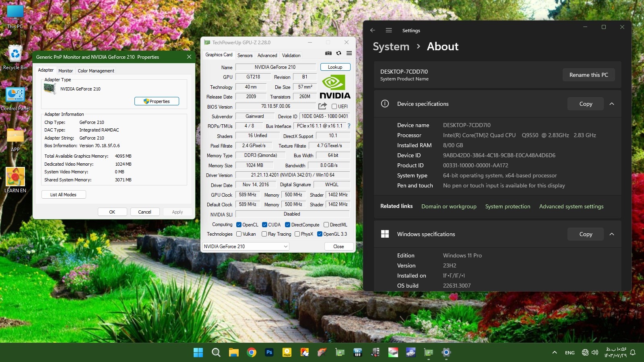Toggle the UEFI checkbox
Image resolution: width=644 pixels, height=362 pixels.
point(334,107)
